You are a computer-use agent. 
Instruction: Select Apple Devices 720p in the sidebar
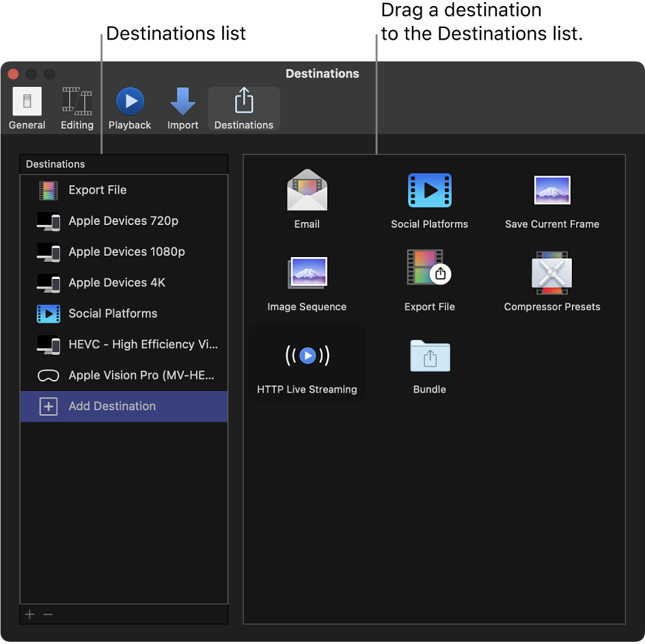click(x=123, y=221)
